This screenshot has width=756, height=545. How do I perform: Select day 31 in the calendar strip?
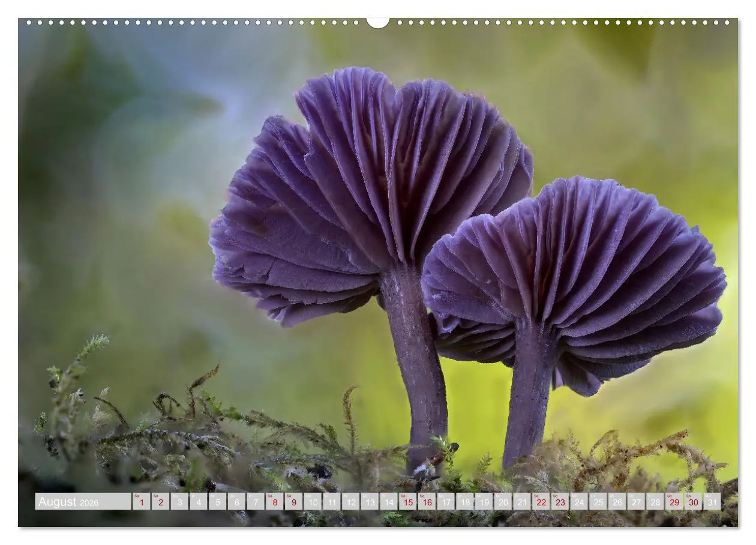pos(712,502)
